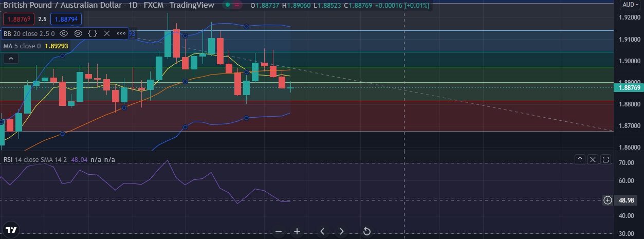Click the red sell price 1.88769 button
Viewport: 644px width, 239px height.
[x=19, y=20]
